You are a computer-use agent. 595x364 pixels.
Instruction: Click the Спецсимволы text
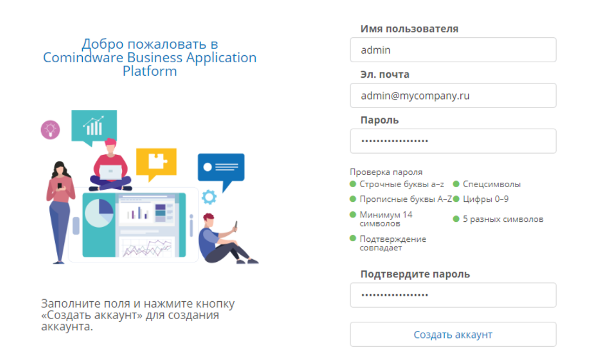click(492, 184)
